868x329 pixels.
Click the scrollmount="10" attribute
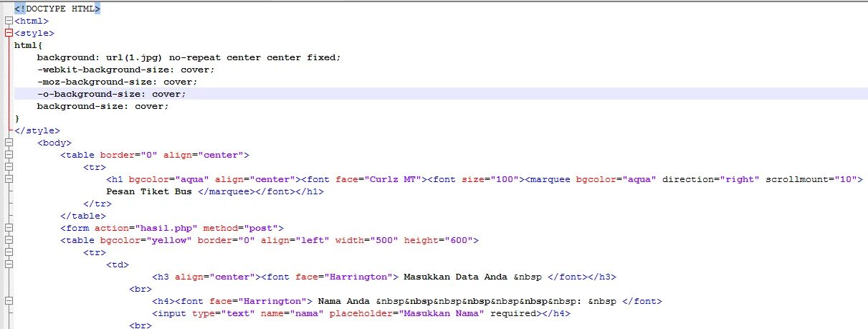(x=811, y=179)
